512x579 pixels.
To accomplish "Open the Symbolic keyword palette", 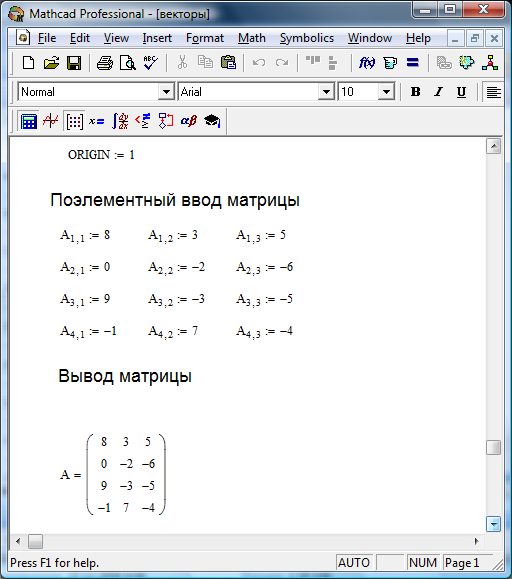I will coord(212,121).
